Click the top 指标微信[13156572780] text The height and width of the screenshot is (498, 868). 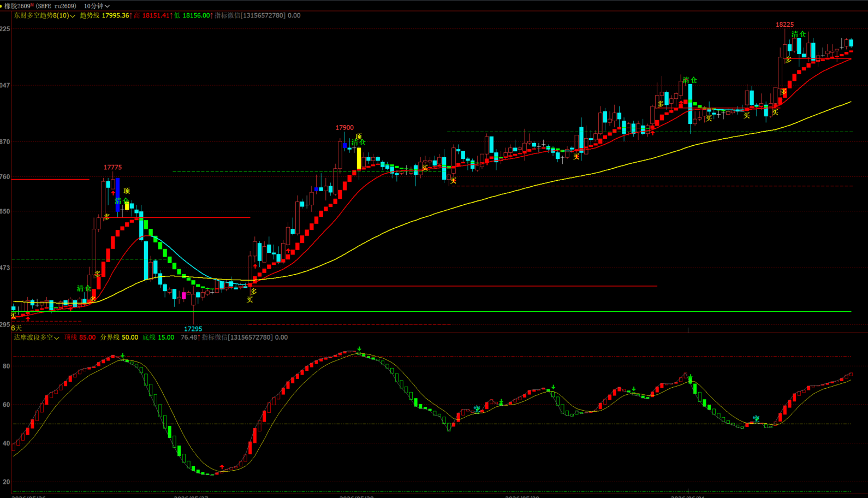pyautogui.click(x=250, y=15)
